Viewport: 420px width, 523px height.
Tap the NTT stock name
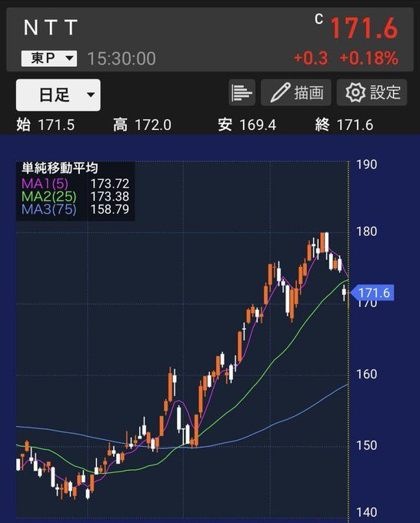click(51, 28)
